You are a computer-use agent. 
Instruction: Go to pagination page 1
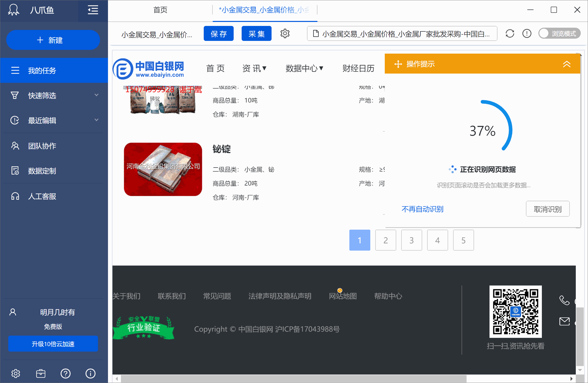(x=360, y=240)
